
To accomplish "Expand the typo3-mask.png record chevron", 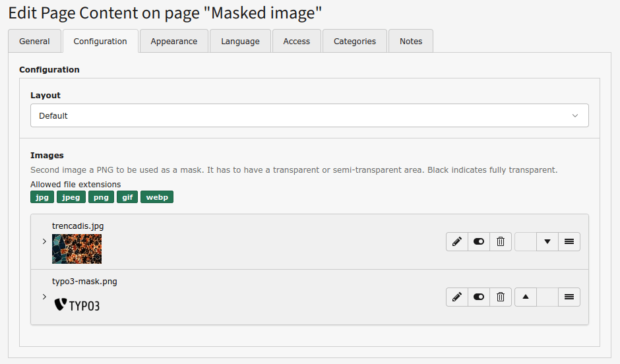I will [x=44, y=297].
